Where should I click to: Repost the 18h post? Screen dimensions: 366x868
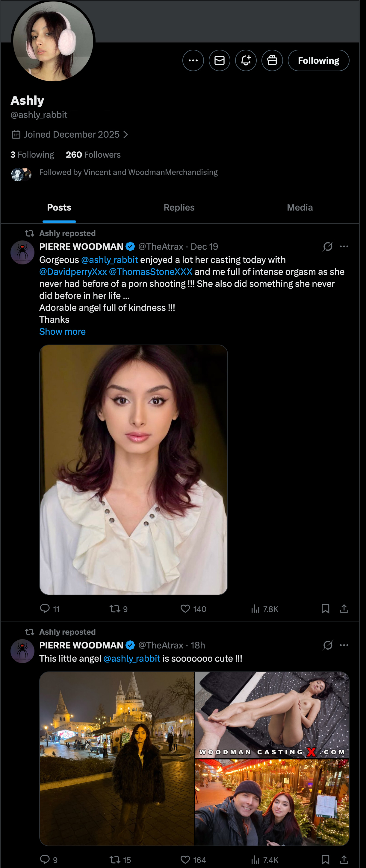(x=115, y=860)
